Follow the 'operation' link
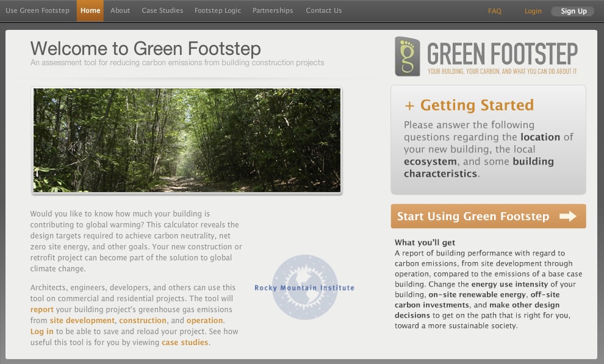The width and height of the screenshot is (604, 364). [204, 320]
